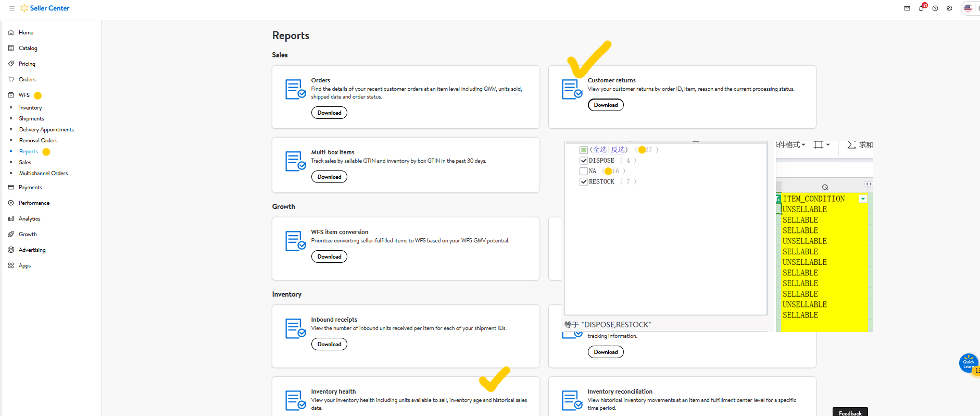Open Analytics in the sidebar

(x=30, y=218)
